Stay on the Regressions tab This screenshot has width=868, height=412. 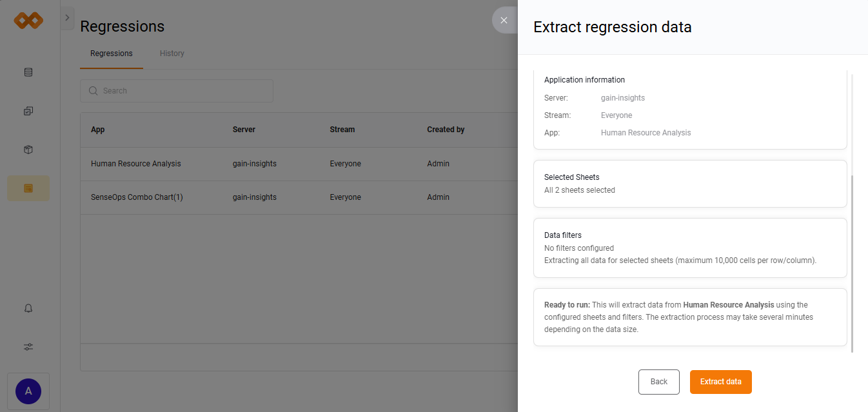point(111,53)
